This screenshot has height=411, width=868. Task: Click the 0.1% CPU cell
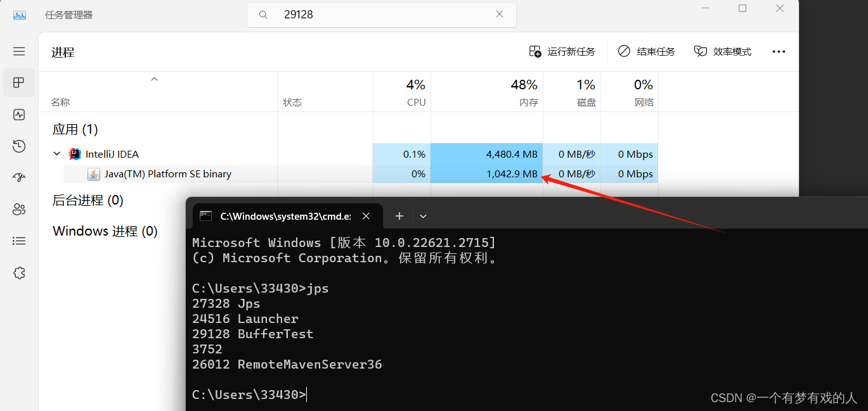pos(402,154)
